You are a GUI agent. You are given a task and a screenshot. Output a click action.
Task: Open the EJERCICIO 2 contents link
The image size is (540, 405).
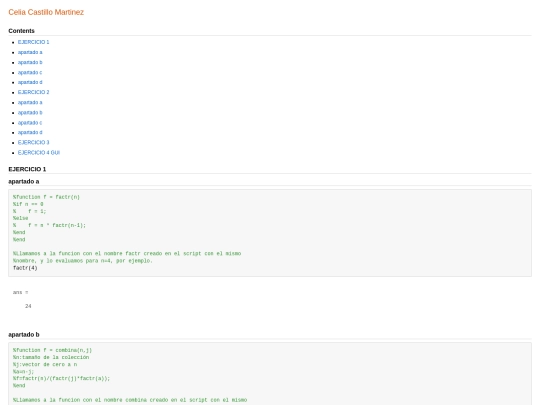pyautogui.click(x=33, y=92)
